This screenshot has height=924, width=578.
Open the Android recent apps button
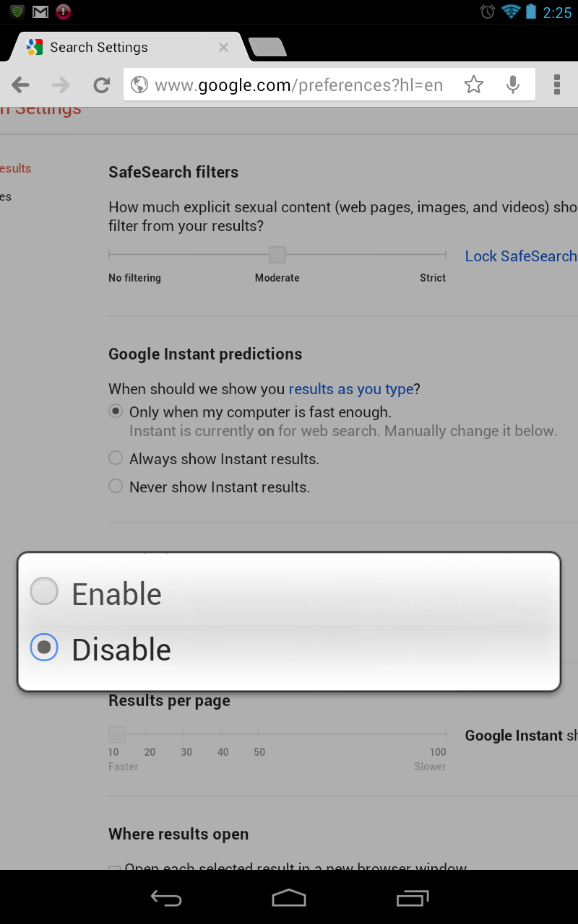tap(413, 897)
